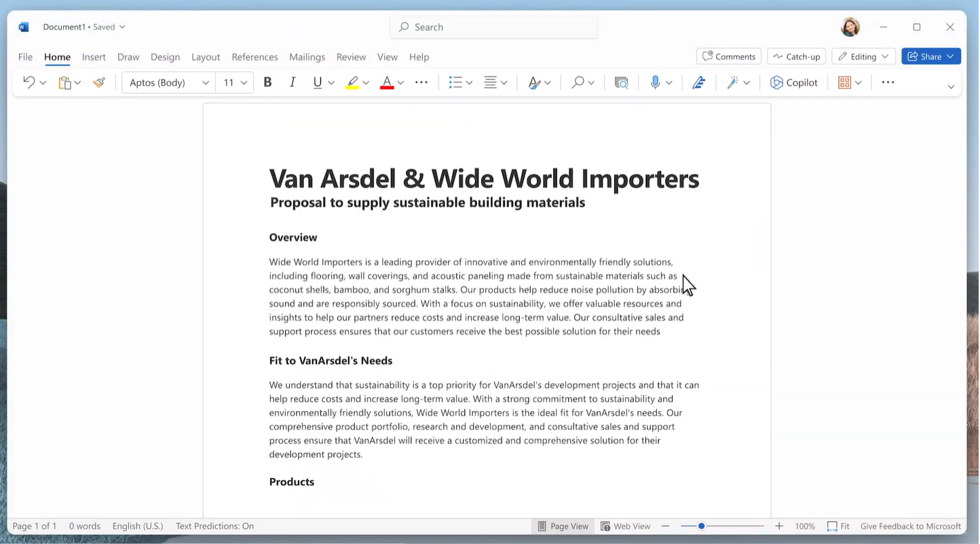Switch to the Design tab
This screenshot has width=980, height=544.
[165, 57]
